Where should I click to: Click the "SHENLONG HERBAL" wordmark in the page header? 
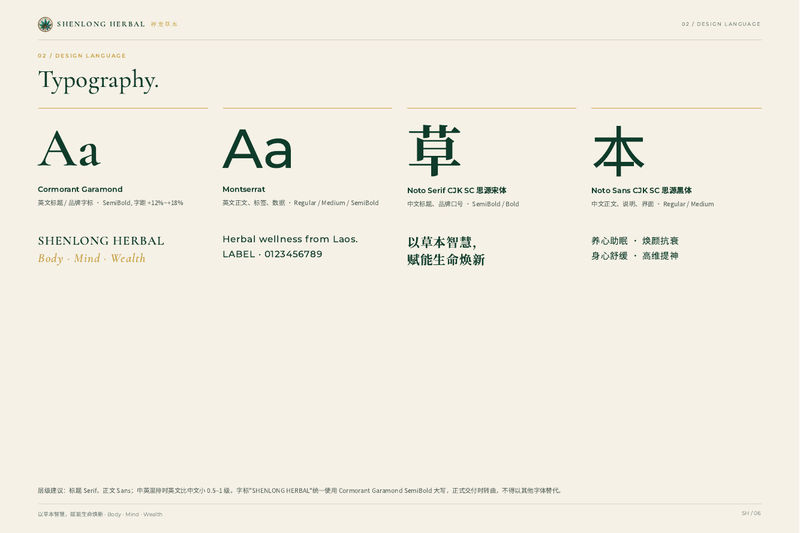click(x=101, y=24)
